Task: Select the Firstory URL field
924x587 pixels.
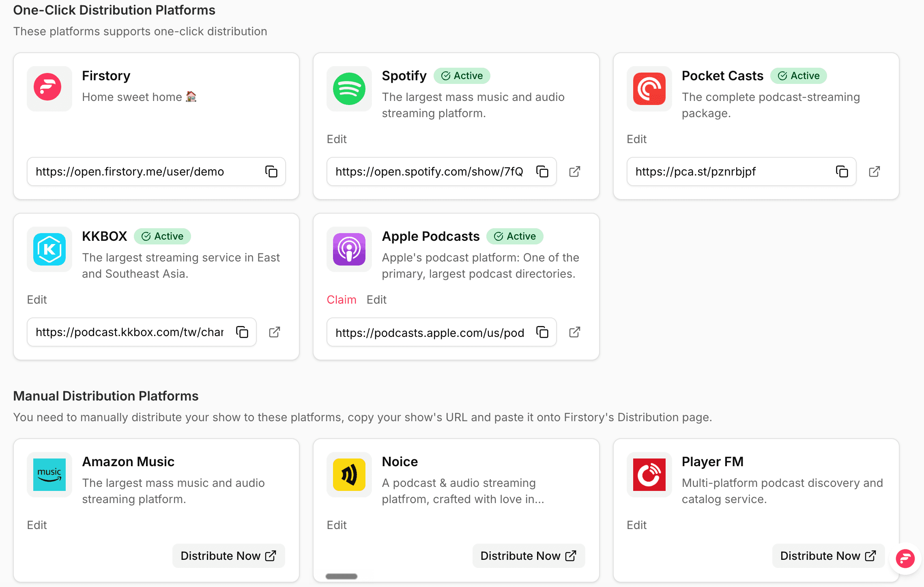Action: [x=156, y=171]
